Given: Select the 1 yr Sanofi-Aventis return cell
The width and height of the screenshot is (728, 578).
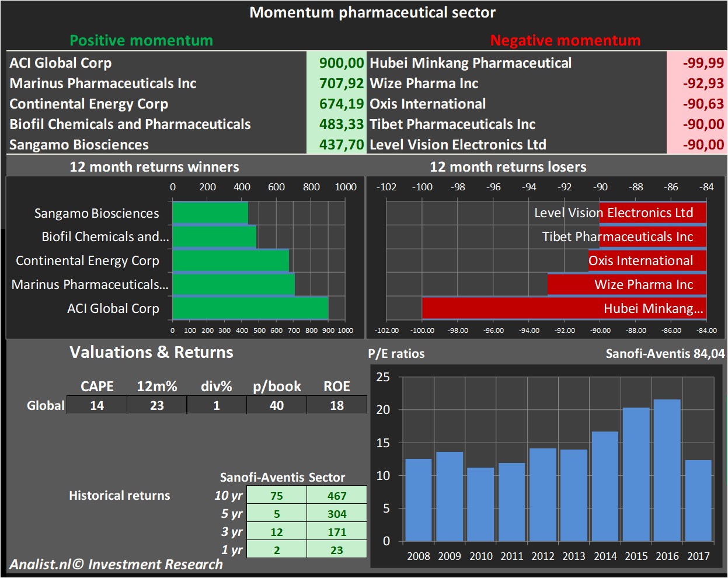Looking at the screenshot, I should click(277, 550).
